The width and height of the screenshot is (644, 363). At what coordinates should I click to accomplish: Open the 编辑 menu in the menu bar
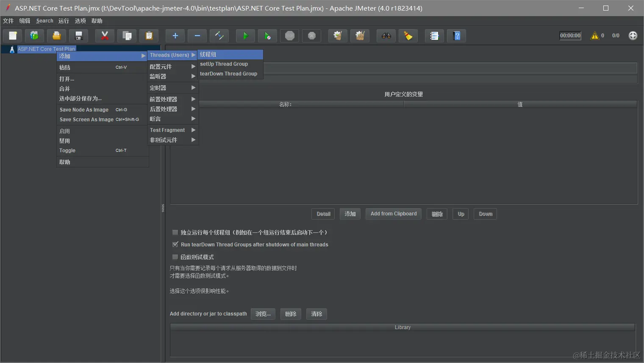pyautogui.click(x=25, y=21)
